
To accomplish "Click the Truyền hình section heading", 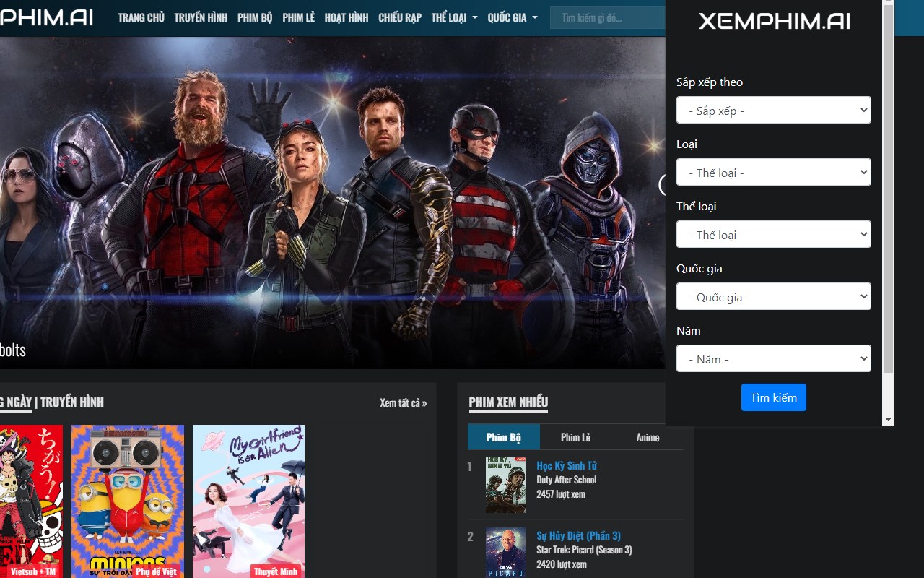I will (71, 402).
